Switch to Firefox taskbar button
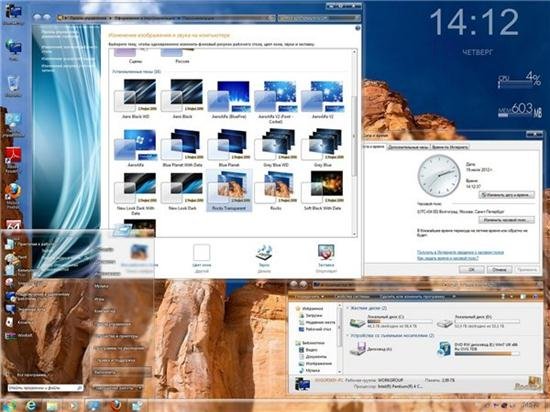Image resolution: width=550 pixels, height=412 pixels. pyautogui.click(x=116, y=406)
